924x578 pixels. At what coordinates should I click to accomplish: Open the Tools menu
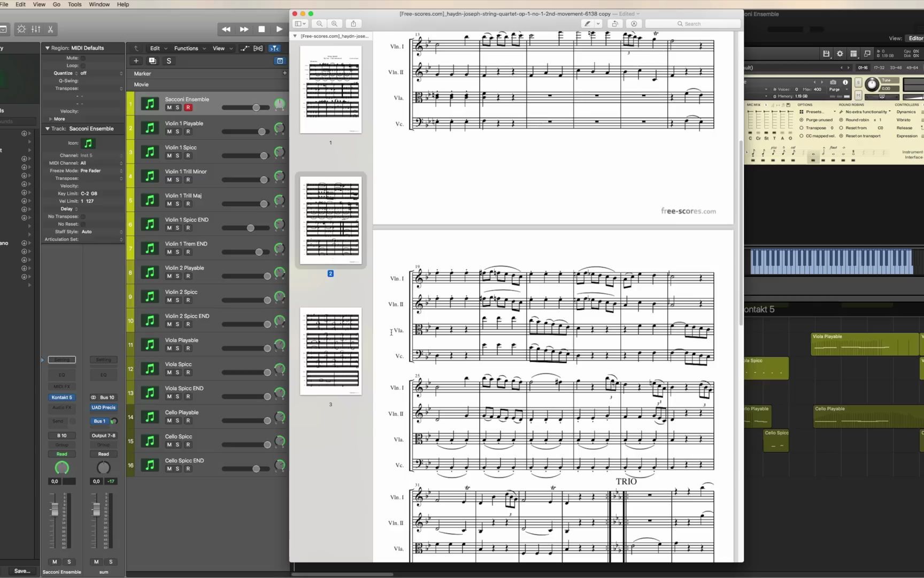click(75, 4)
